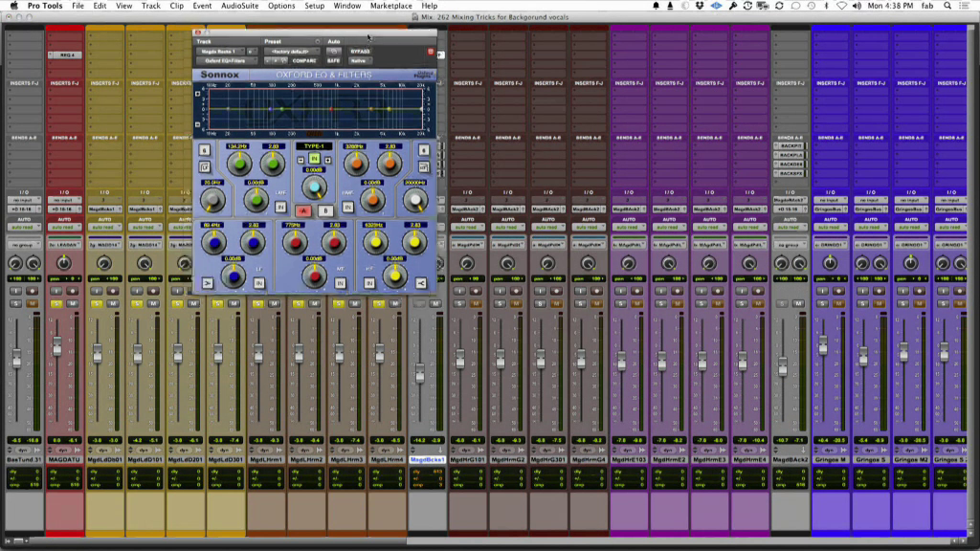Toggle the LMF band IN button
980x551 pixels.
coord(280,207)
